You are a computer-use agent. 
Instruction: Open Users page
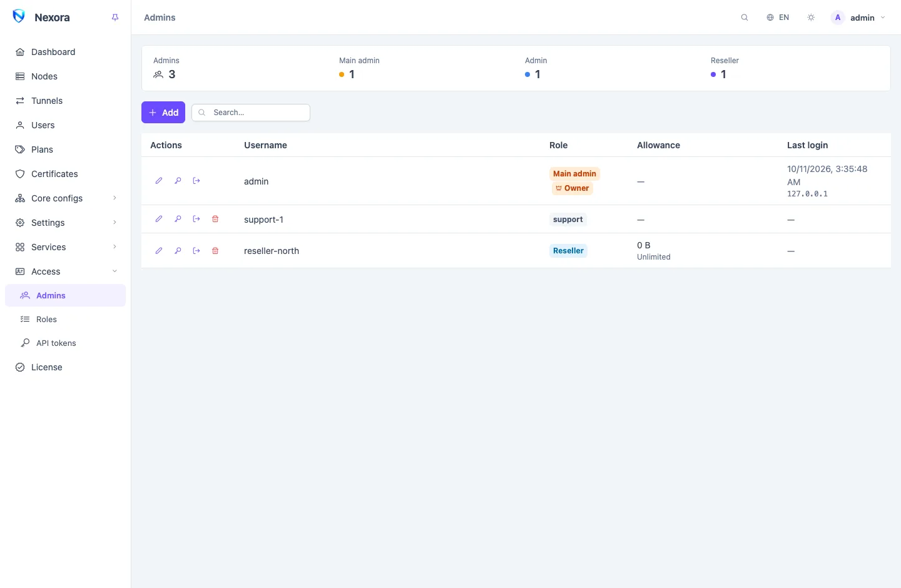tap(65, 125)
